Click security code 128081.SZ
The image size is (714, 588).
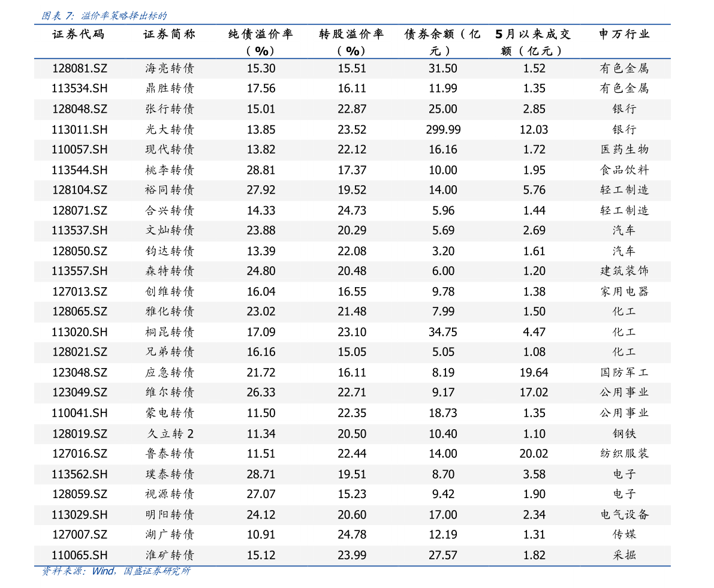79,68
